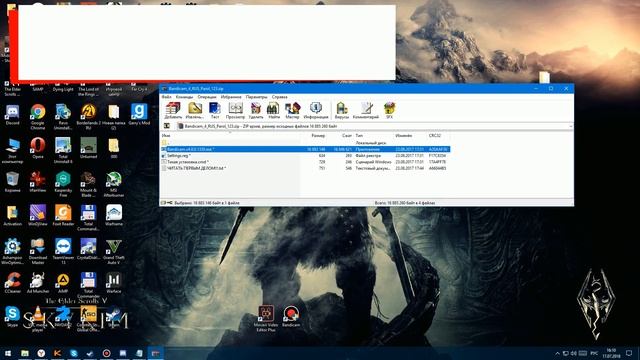
Task: Select the Тихая установка.cmd file row
Action: tap(305, 162)
